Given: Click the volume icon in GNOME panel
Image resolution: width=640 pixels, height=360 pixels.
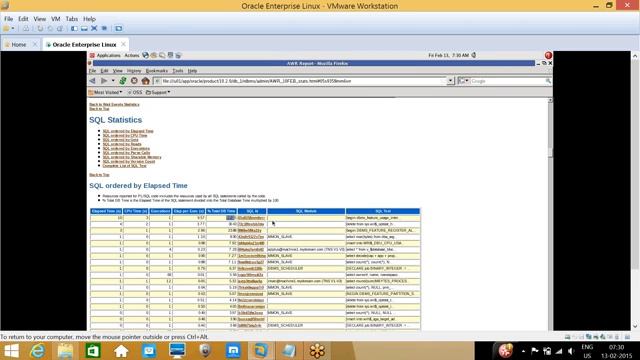Looking at the screenshot, I should click(474, 55).
